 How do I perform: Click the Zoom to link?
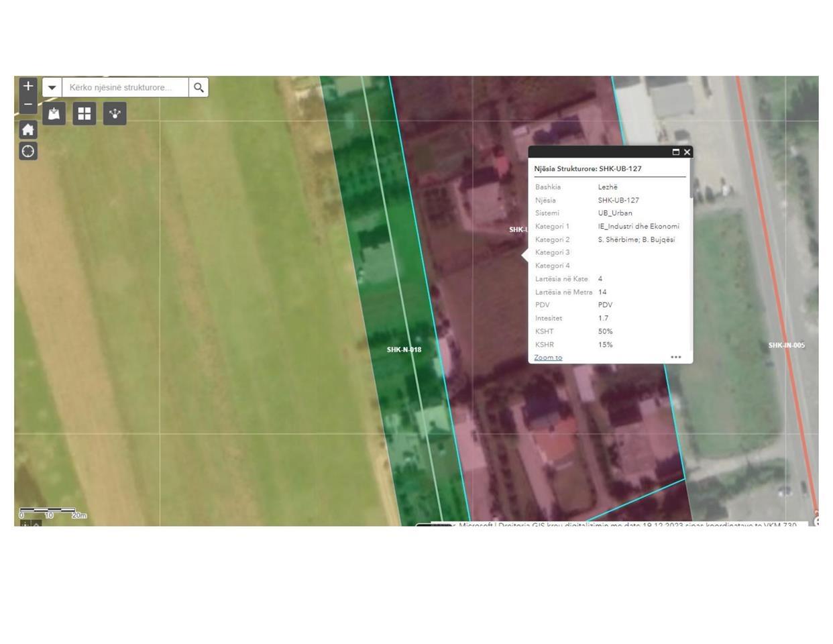(x=548, y=358)
